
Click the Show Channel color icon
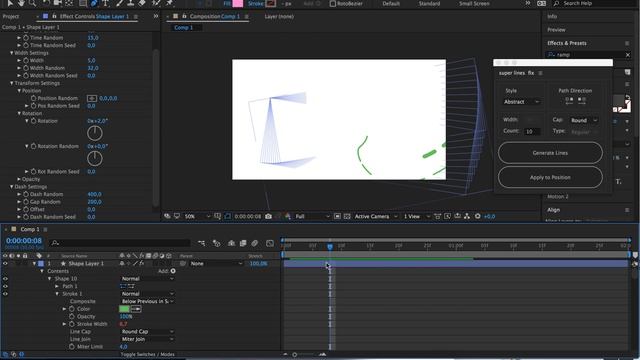[288, 216]
